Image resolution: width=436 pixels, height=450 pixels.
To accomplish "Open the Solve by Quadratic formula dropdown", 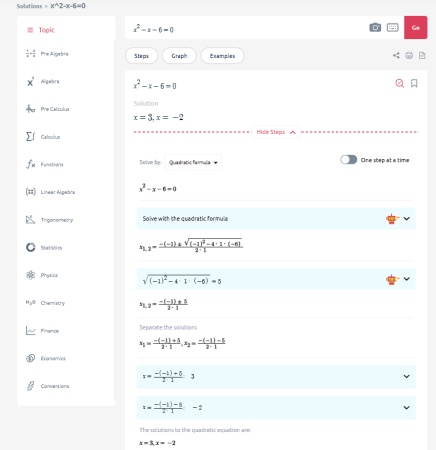I will coord(193,162).
